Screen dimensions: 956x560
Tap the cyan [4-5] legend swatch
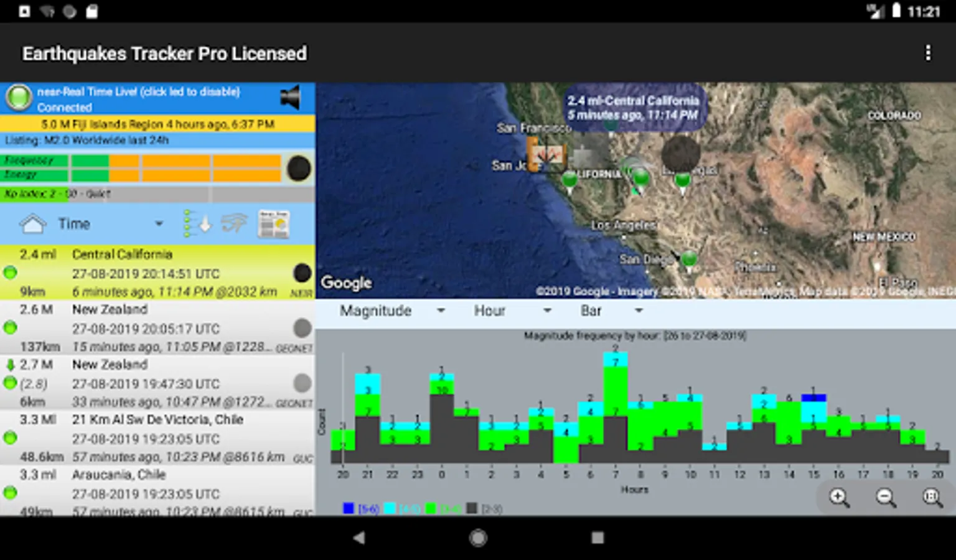tap(390, 508)
